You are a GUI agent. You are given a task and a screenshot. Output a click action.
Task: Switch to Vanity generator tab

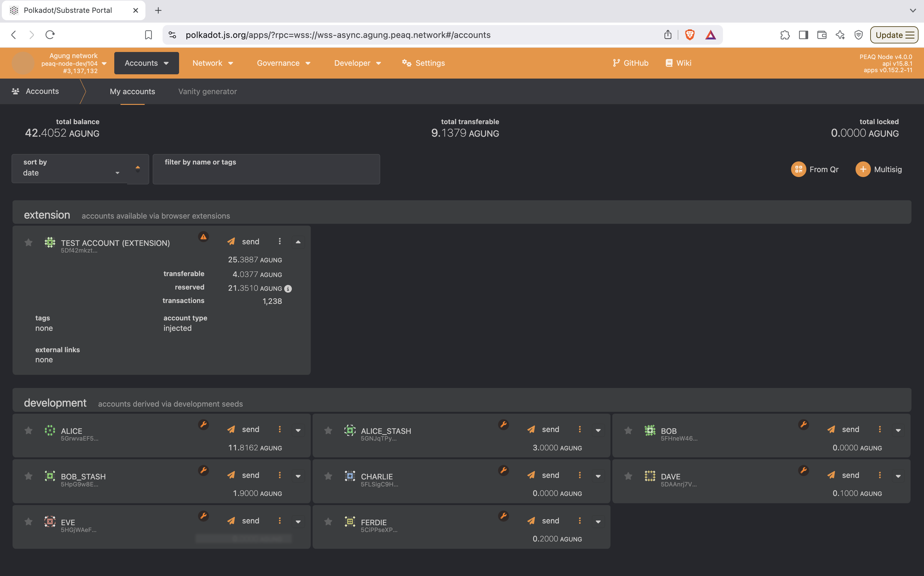click(x=207, y=91)
